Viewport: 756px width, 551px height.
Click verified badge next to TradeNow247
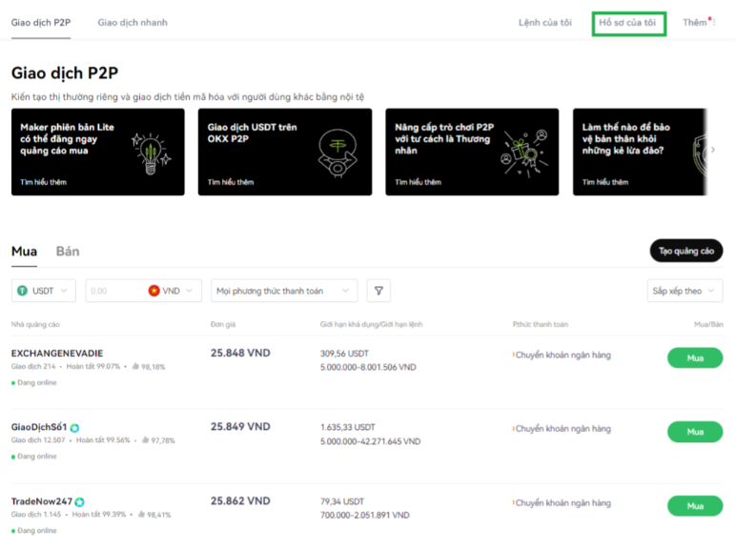80,501
